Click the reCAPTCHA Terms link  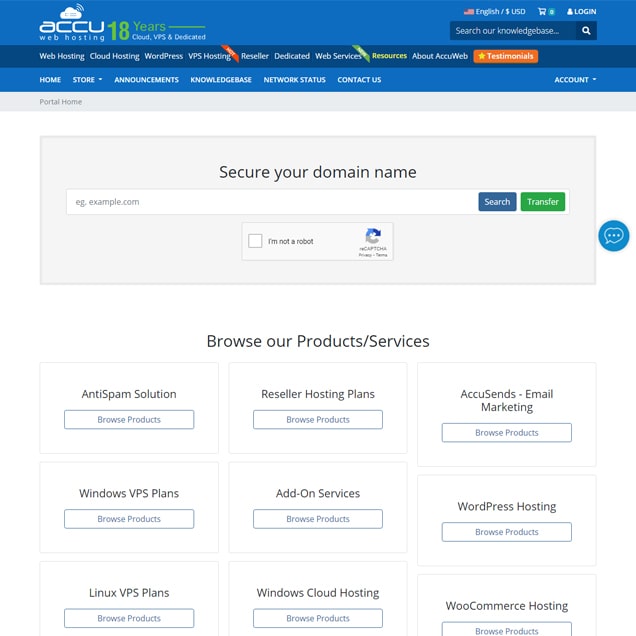click(382, 255)
